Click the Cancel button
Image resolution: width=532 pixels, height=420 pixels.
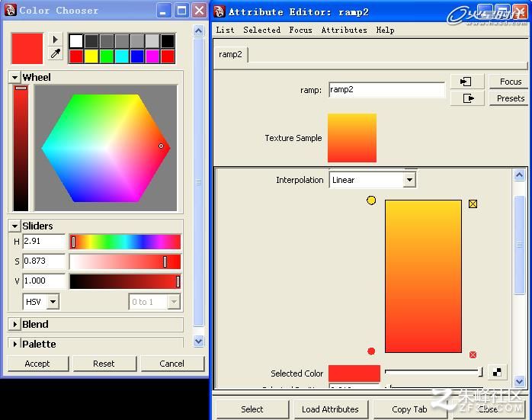coord(172,364)
